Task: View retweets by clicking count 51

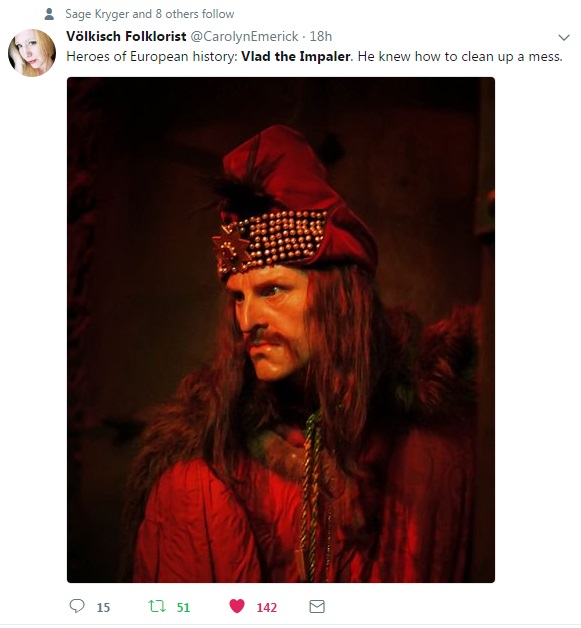Action: click(x=183, y=608)
